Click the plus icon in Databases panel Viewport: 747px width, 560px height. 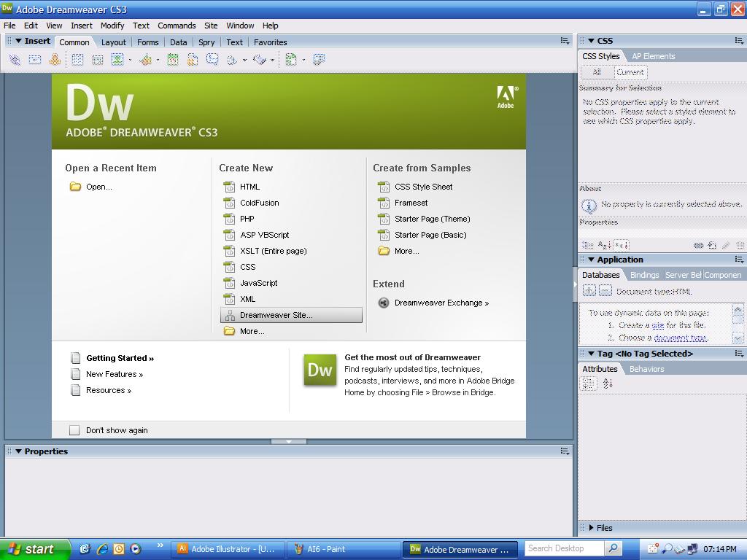589,290
